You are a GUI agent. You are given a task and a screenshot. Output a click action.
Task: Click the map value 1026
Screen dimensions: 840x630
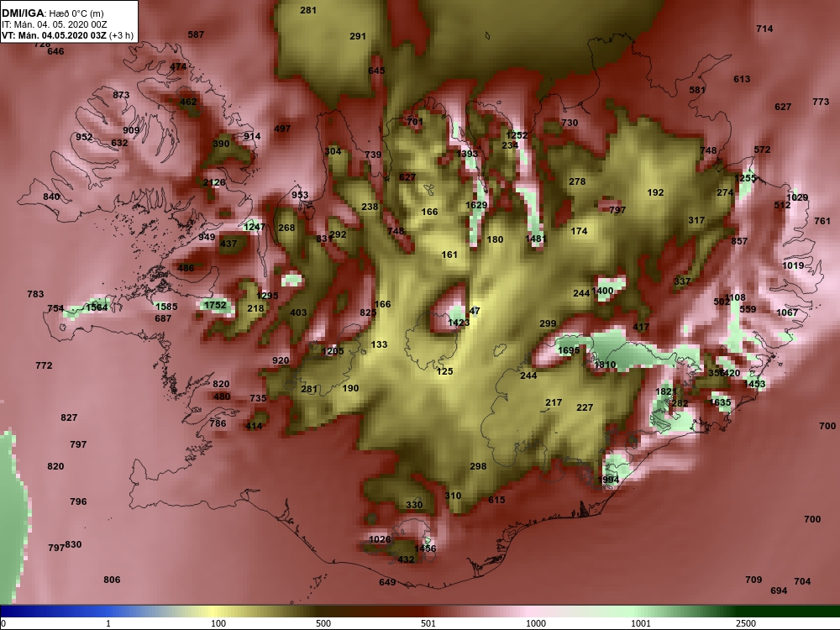click(380, 539)
